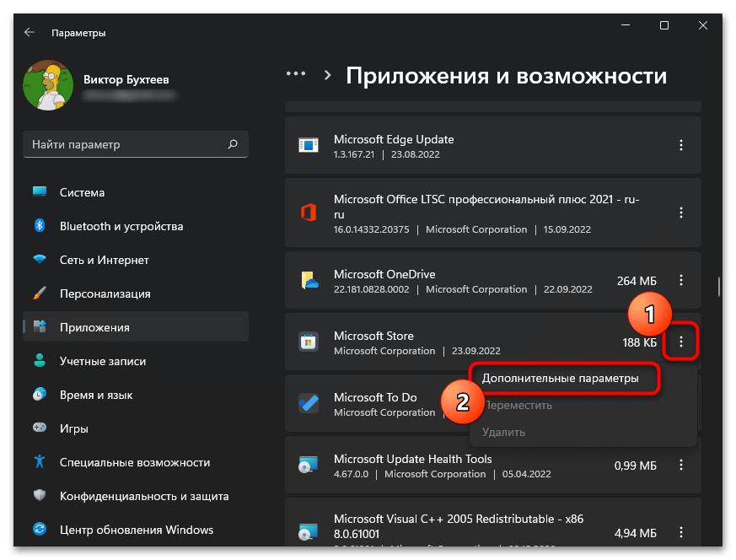Select Система in the sidebar
Image resolution: width=736 pixels, height=560 pixels.
(x=82, y=192)
